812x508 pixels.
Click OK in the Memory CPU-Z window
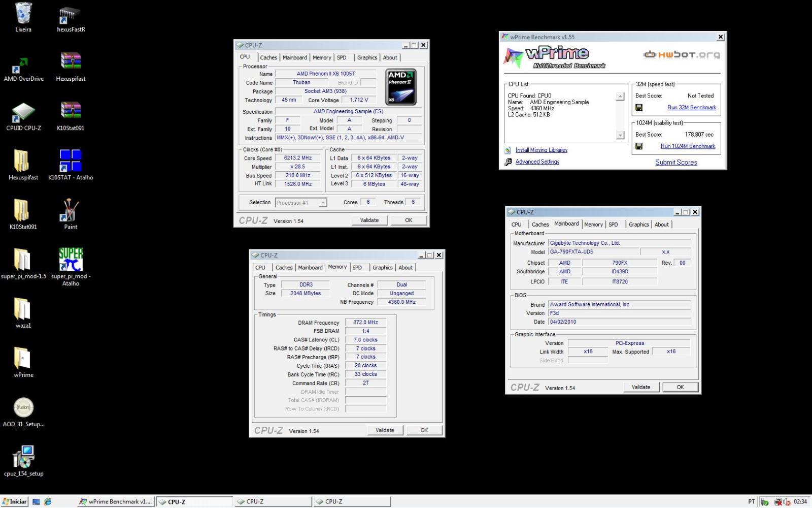[424, 430]
